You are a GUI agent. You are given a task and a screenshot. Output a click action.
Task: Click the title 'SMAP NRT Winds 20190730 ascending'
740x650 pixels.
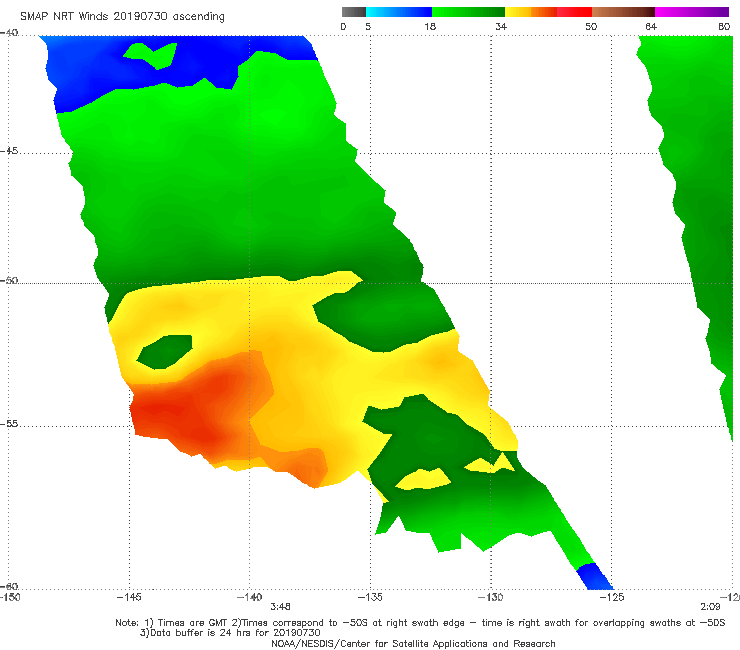(122, 17)
